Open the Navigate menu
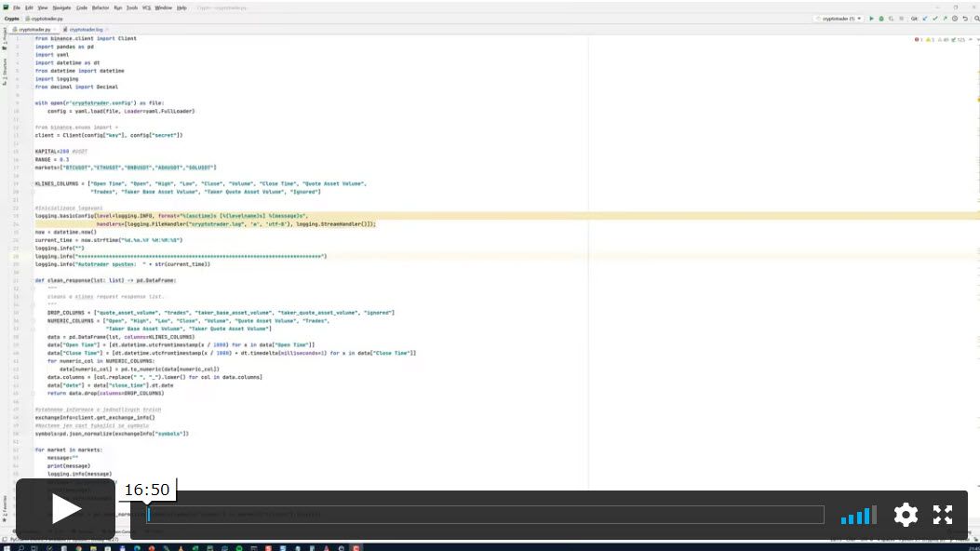Screen dimensions: 980x551 [61, 7]
